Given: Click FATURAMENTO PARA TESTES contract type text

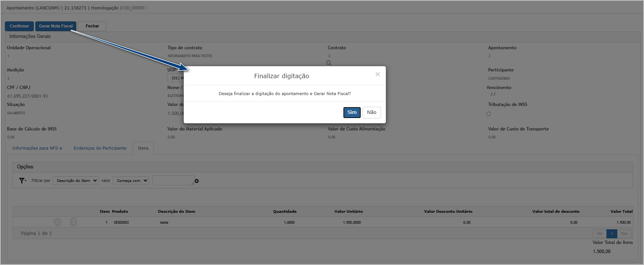Looking at the screenshot, I should point(190,56).
